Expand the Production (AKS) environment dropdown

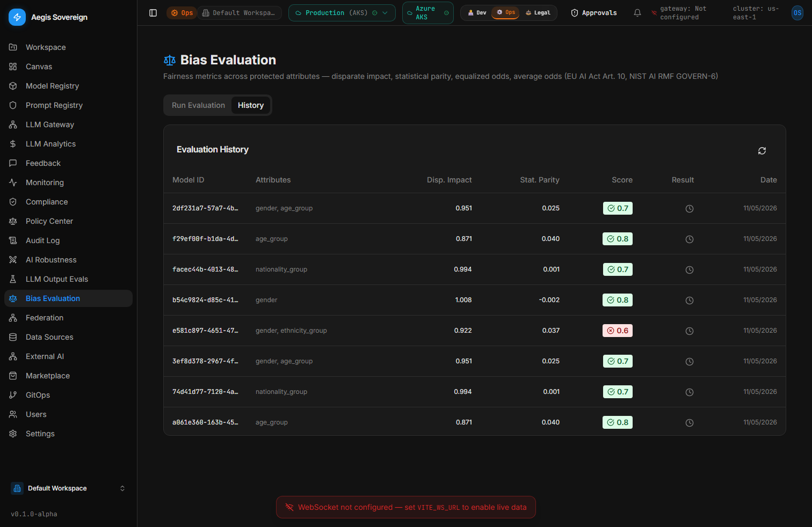[x=342, y=13]
